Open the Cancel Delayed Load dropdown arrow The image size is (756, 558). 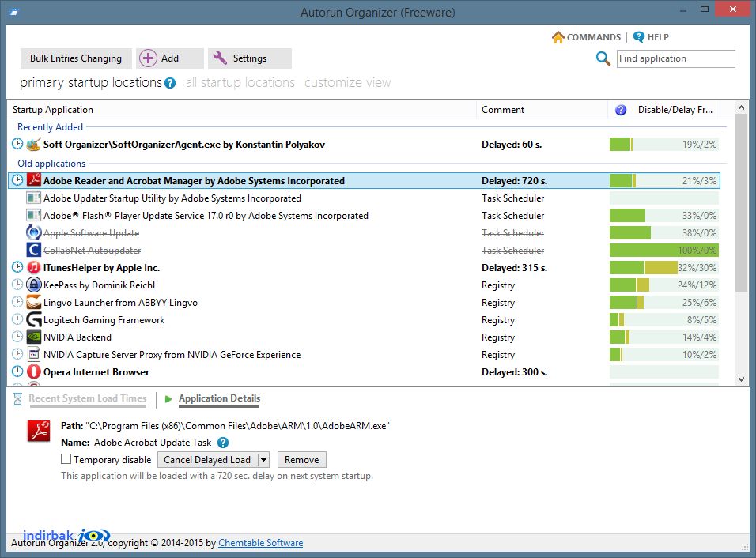(263, 460)
